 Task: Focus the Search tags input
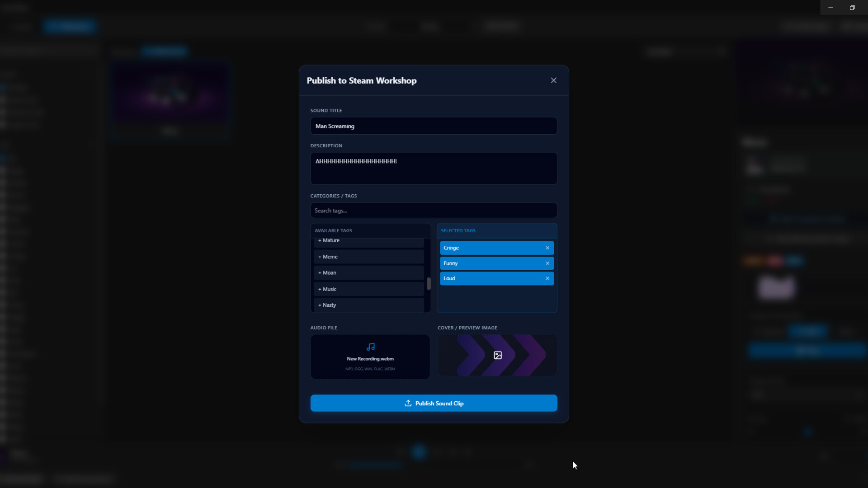click(434, 211)
